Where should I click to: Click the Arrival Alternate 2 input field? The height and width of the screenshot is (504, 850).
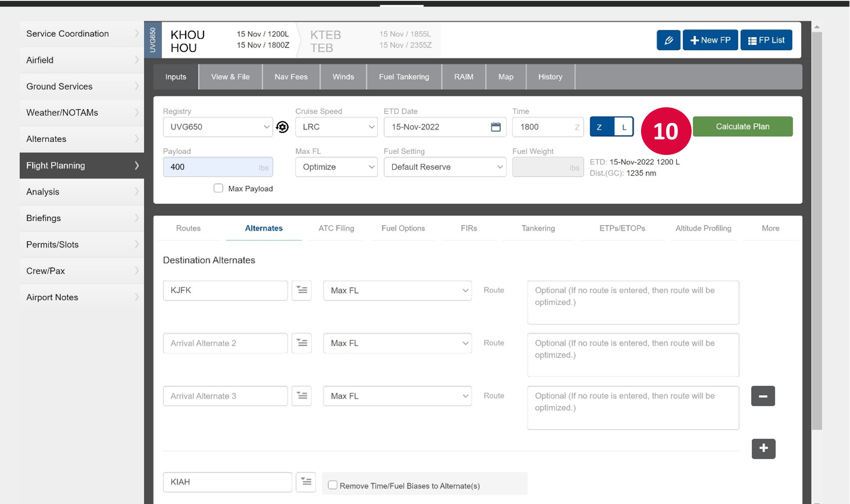pyautogui.click(x=225, y=343)
